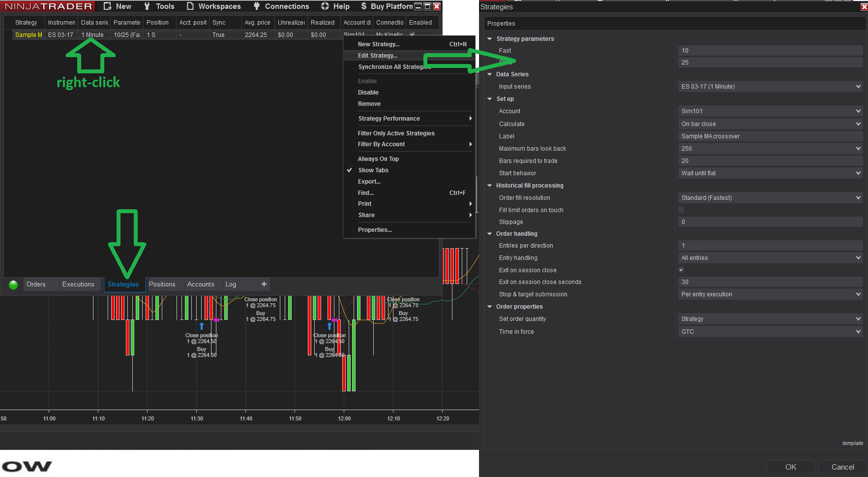The height and width of the screenshot is (477, 868).
Task: Open the Workspaces menu
Action: tap(214, 6)
